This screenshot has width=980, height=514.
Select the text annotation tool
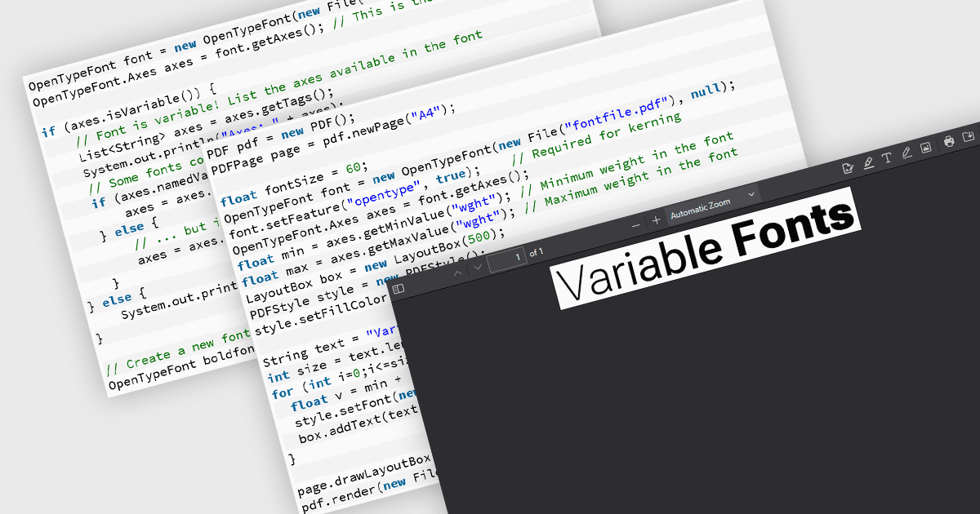click(x=887, y=157)
